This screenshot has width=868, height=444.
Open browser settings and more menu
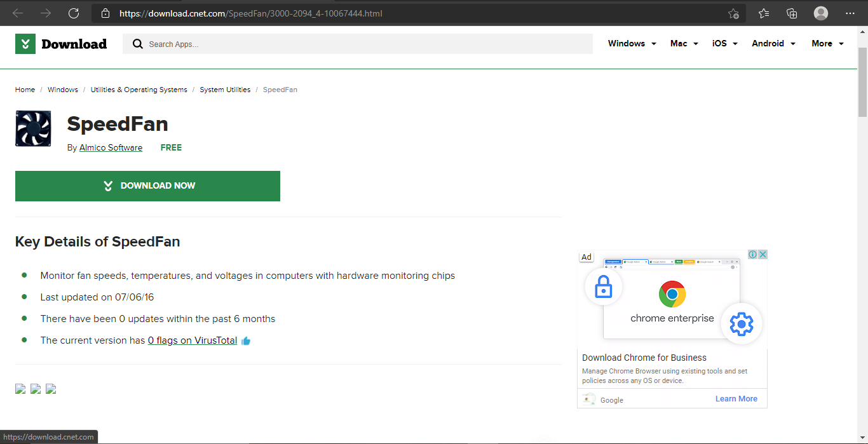(x=850, y=13)
